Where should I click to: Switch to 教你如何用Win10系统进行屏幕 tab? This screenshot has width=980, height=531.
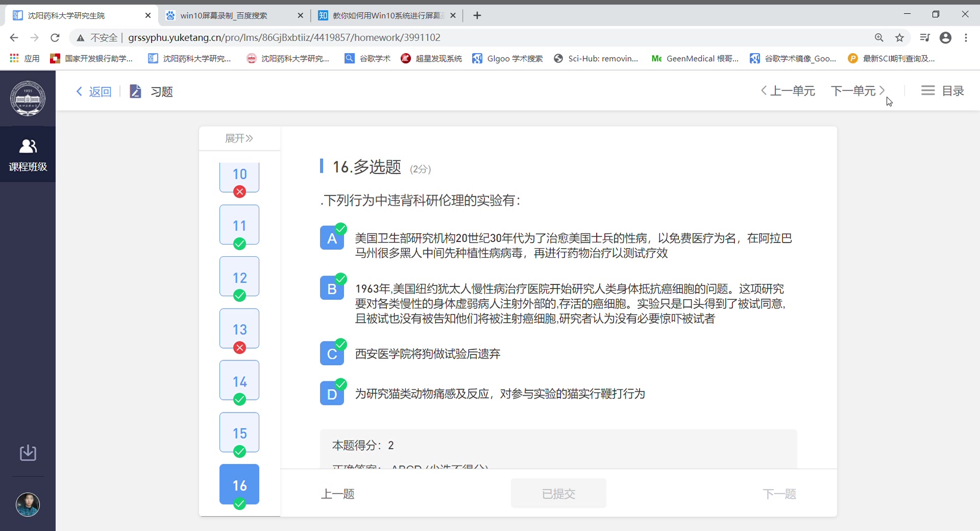[x=387, y=15]
